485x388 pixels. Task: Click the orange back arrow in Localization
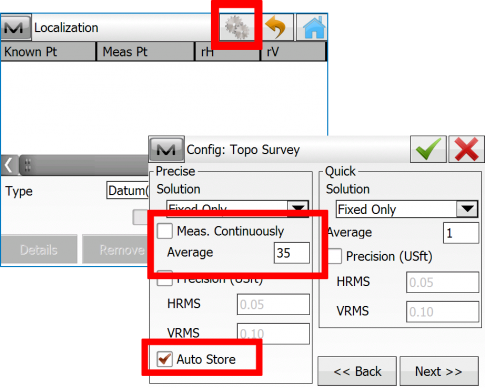pyautogui.click(x=276, y=28)
